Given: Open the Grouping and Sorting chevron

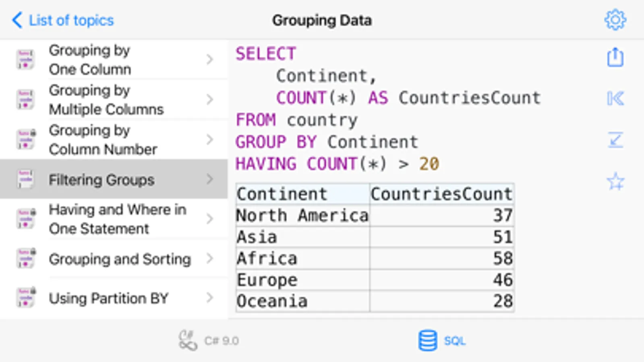Looking at the screenshot, I should pyautogui.click(x=209, y=259).
